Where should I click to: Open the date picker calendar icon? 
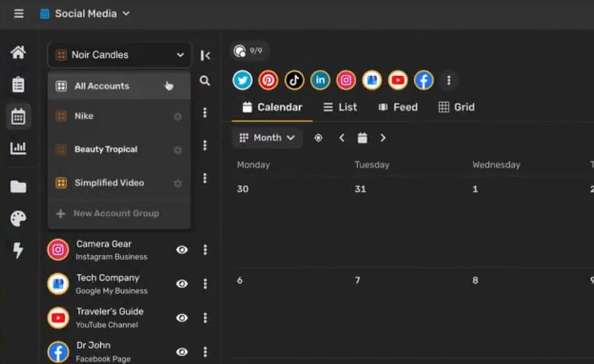point(362,138)
